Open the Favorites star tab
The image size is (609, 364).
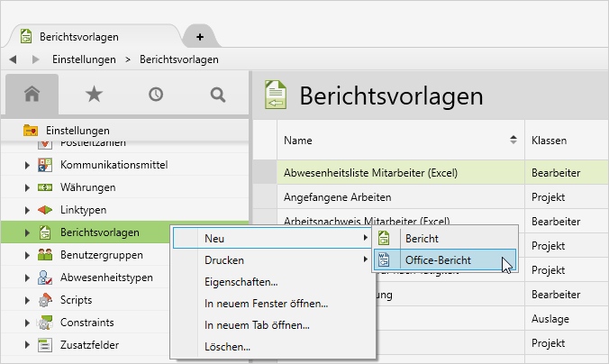coord(94,94)
